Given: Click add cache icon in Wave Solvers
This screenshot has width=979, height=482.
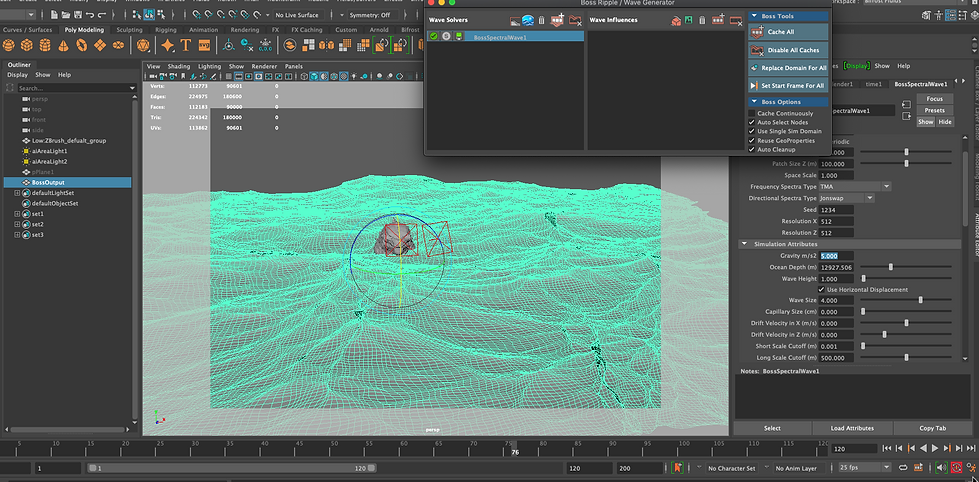Looking at the screenshot, I should [558, 21].
